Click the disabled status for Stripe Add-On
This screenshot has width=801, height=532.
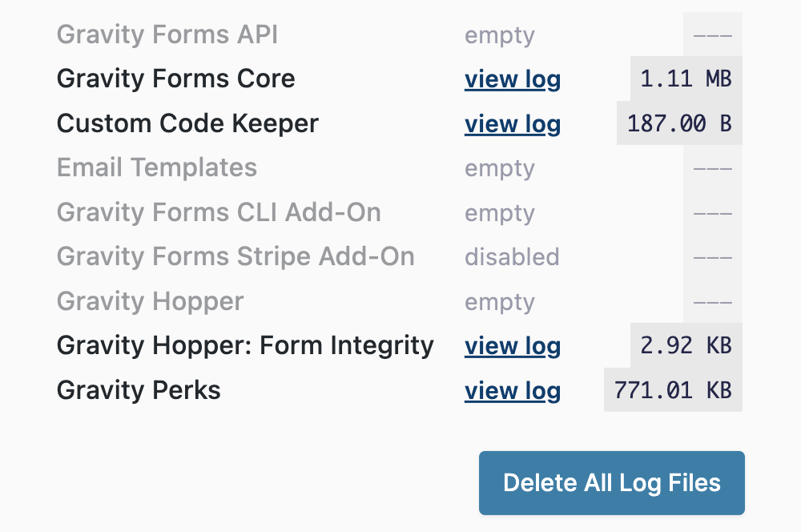[512, 257]
